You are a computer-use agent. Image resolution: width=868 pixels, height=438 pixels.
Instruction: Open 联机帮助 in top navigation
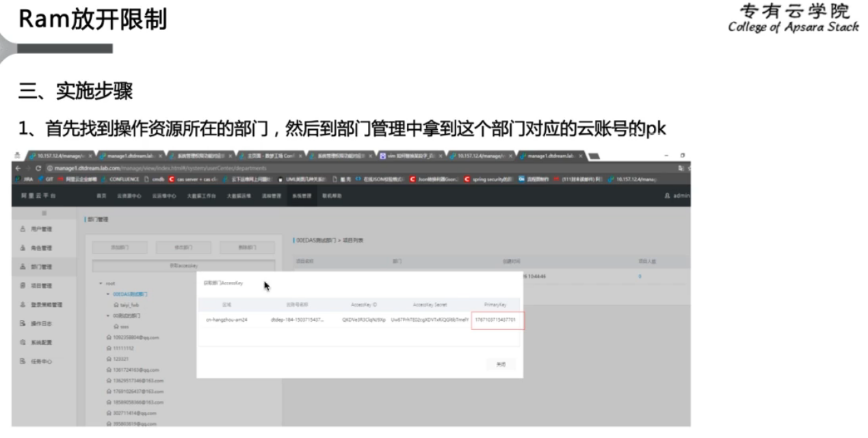332,196
